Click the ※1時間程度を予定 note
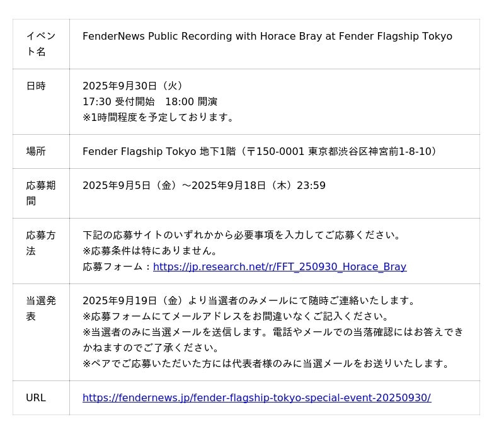The image size is (504, 434). (x=159, y=118)
